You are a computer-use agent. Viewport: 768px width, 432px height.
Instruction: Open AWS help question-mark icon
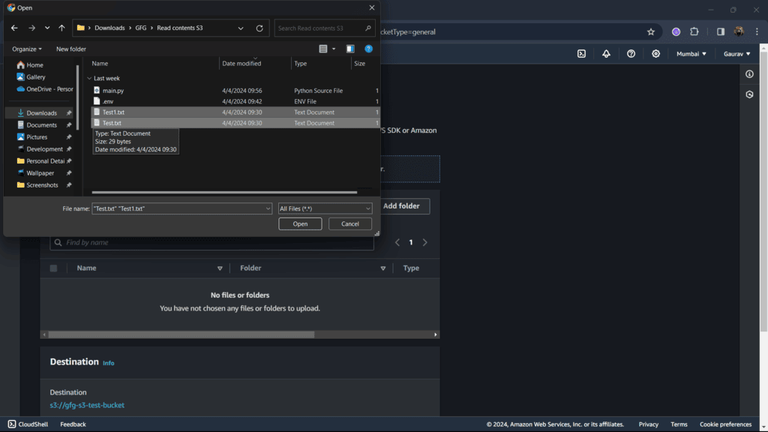tap(631, 54)
